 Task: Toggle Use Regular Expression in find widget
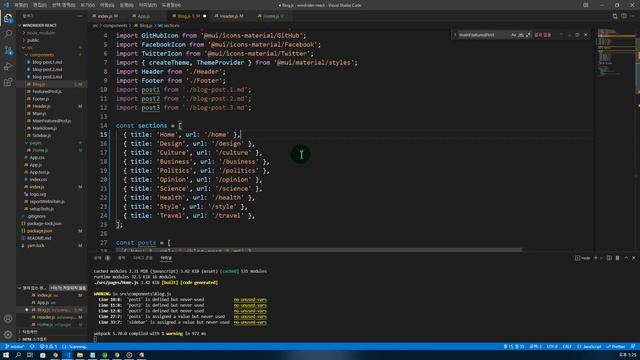(528, 35)
